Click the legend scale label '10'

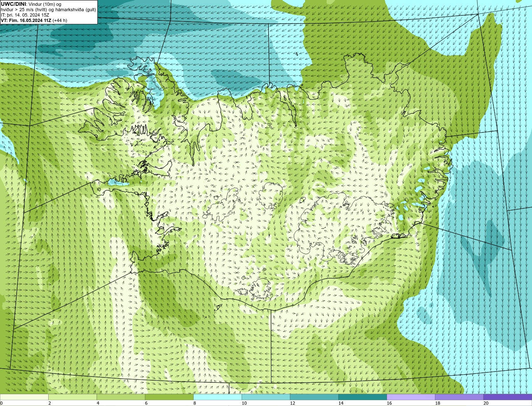244,403
